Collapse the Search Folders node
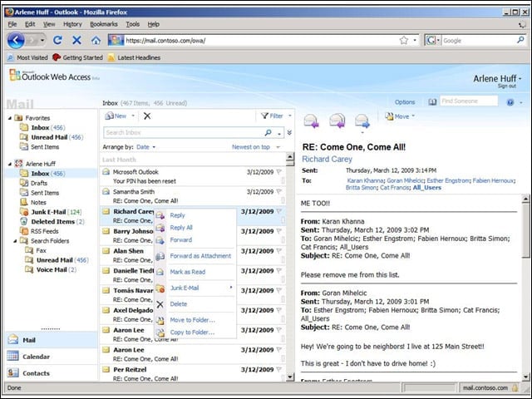Screen dimensions: 532x399 [x=15, y=241]
